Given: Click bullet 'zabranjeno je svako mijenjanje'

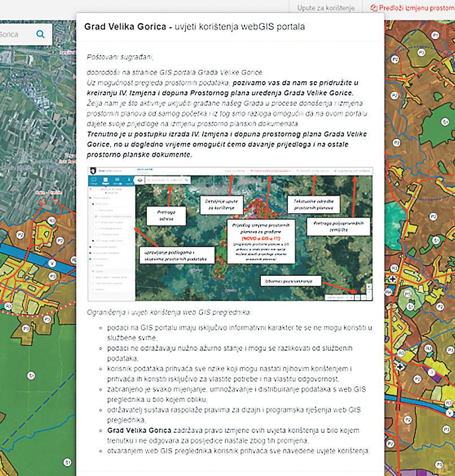Looking at the screenshot, I should coord(237,394).
